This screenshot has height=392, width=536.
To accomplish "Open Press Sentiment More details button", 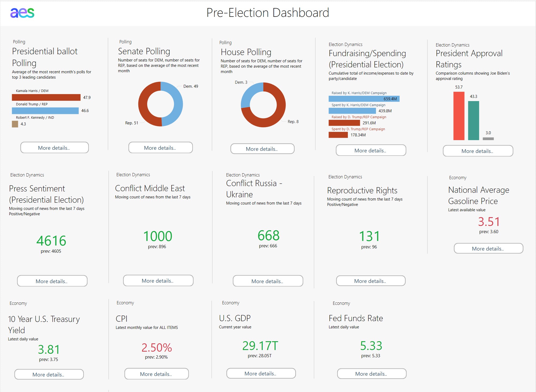I will [x=52, y=281].
